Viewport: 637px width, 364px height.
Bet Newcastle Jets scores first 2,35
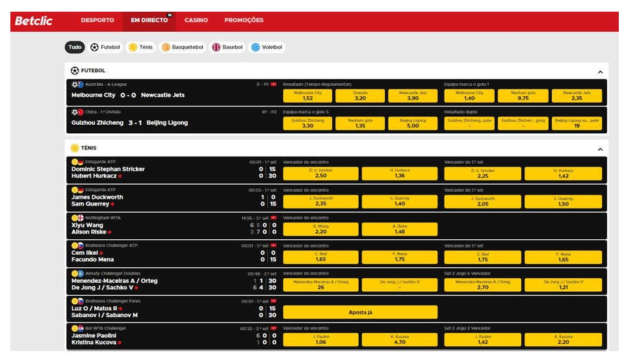577,96
